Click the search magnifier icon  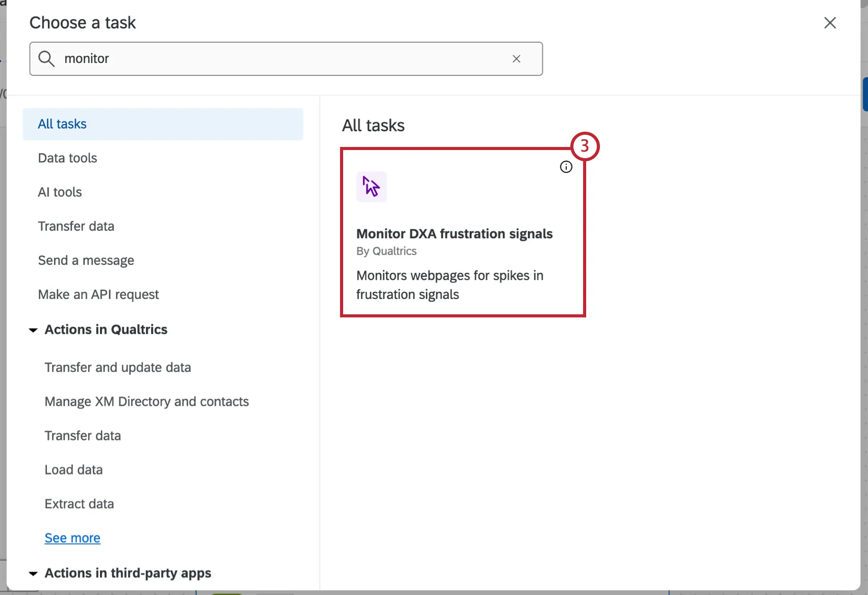coord(46,59)
